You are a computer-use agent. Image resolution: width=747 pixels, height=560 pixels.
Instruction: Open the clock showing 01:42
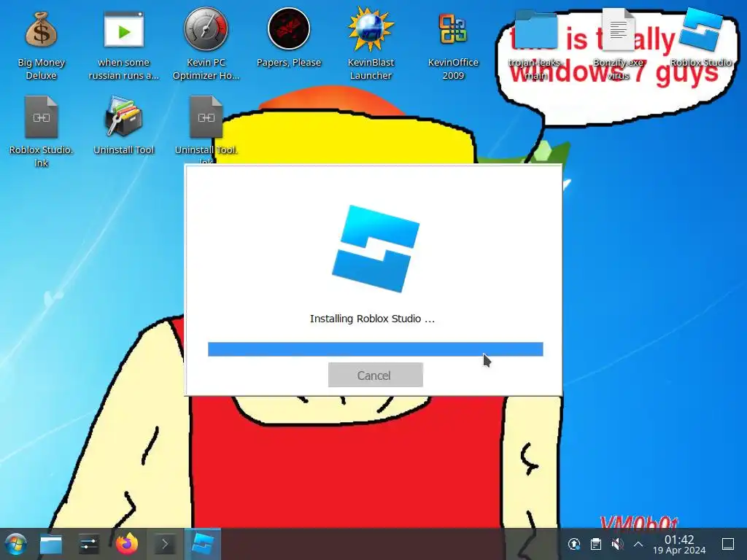[x=679, y=544]
